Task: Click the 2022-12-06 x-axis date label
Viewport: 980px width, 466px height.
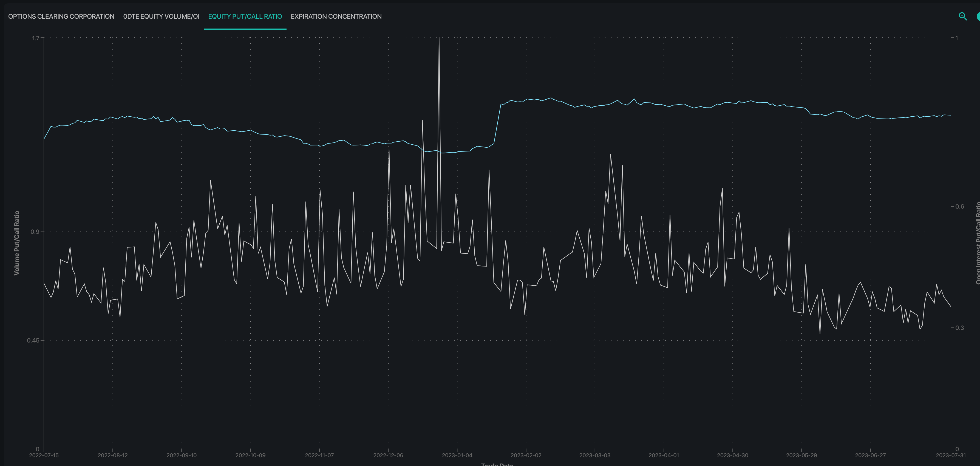Action: pos(388,455)
